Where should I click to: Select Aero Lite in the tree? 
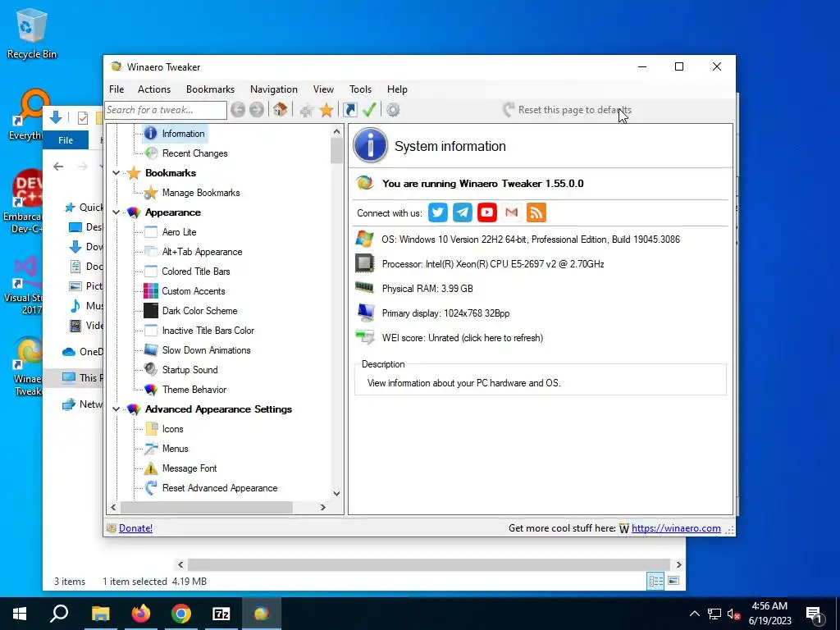pos(180,232)
